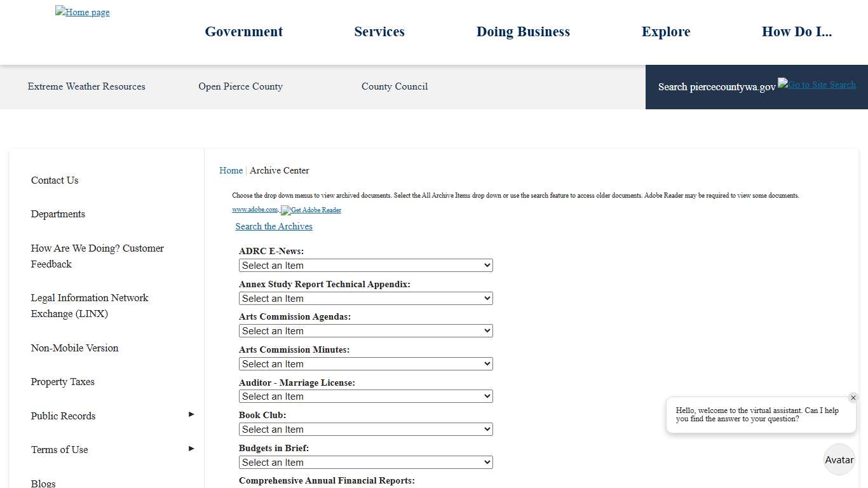Select an item under Auditor - Marriage License
868x488 pixels.
coord(365,396)
